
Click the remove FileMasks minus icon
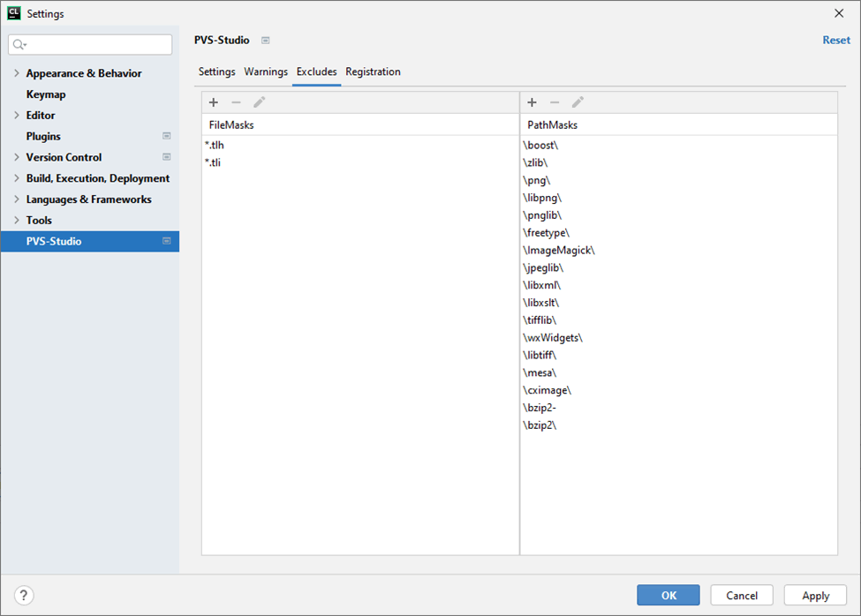click(236, 102)
